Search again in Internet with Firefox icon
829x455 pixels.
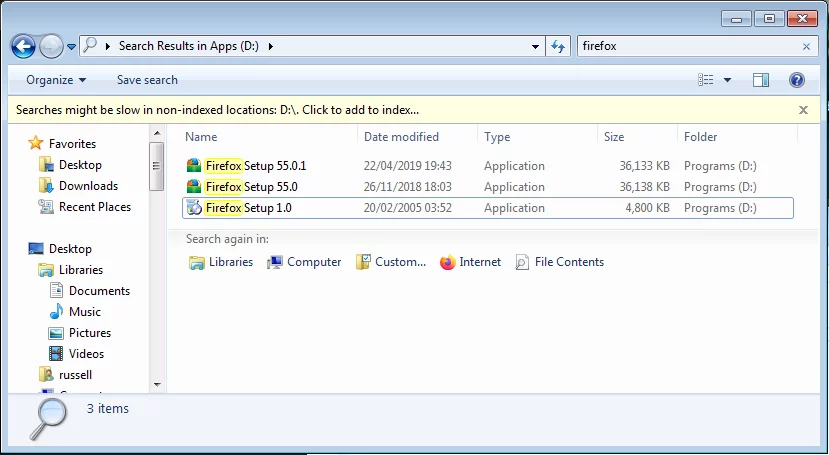pyautogui.click(x=470, y=262)
